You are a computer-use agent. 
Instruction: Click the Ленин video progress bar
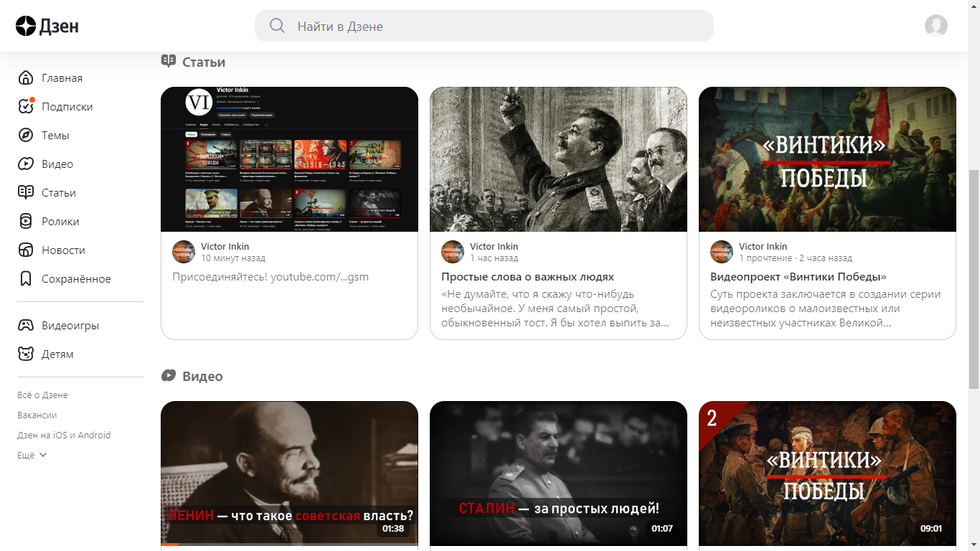click(289, 545)
